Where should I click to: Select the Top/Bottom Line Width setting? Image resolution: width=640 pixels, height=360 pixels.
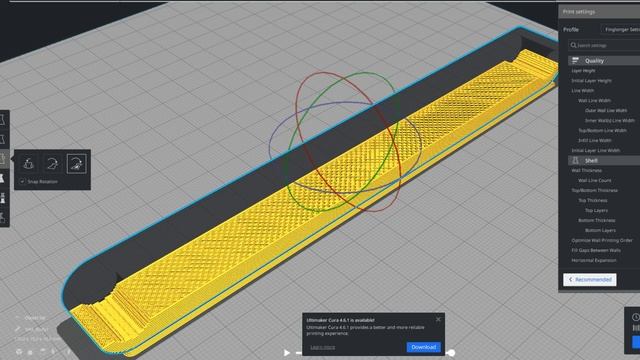[x=602, y=131]
